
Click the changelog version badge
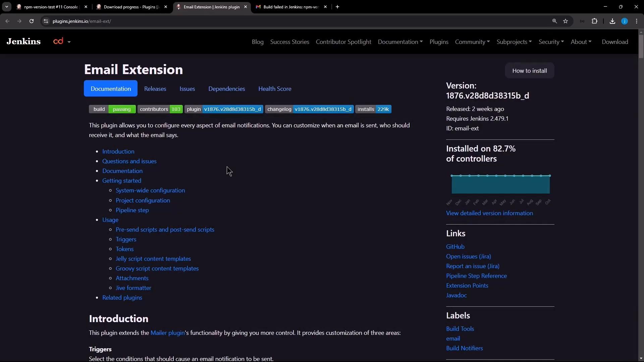point(309,109)
